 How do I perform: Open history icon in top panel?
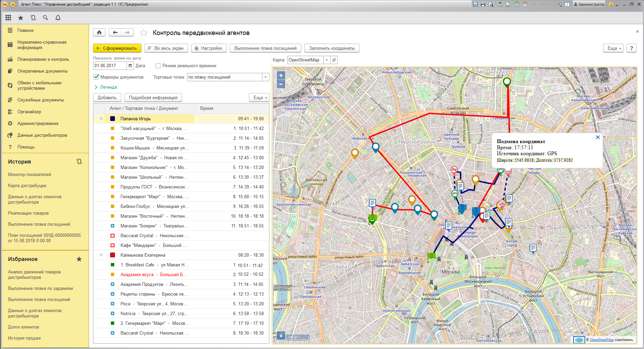pos(33,18)
